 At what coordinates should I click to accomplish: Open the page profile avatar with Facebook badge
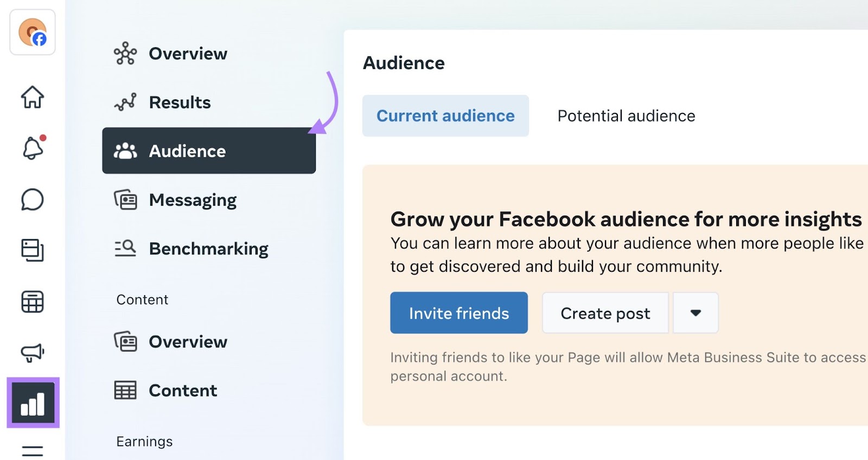[33, 33]
